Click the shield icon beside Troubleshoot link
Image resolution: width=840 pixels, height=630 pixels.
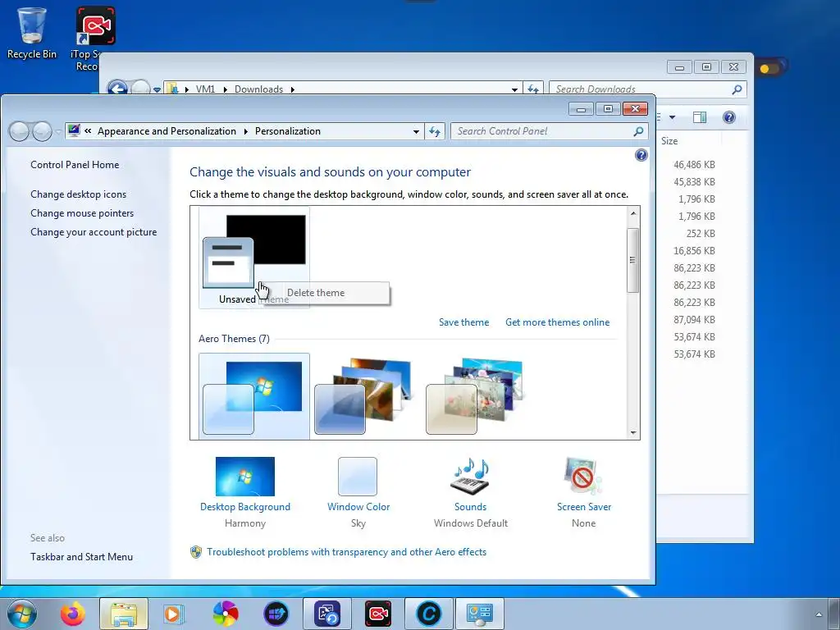[196, 552]
